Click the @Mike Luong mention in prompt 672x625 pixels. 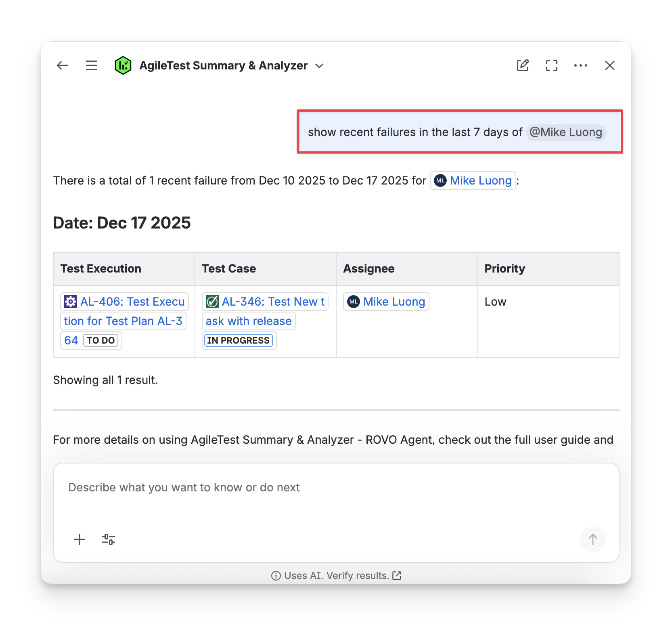565,132
